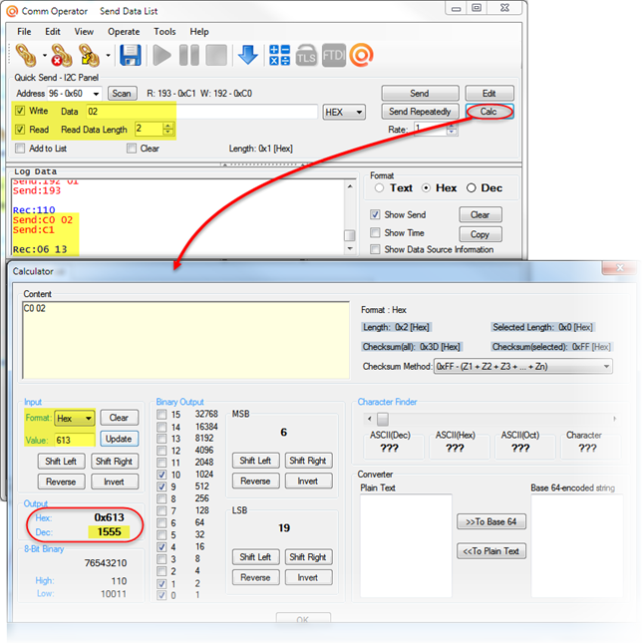Viewport: 644px width, 644px height.
Task: Toggle the bit 10 checkbox (1024)
Action: pyautogui.click(x=161, y=475)
